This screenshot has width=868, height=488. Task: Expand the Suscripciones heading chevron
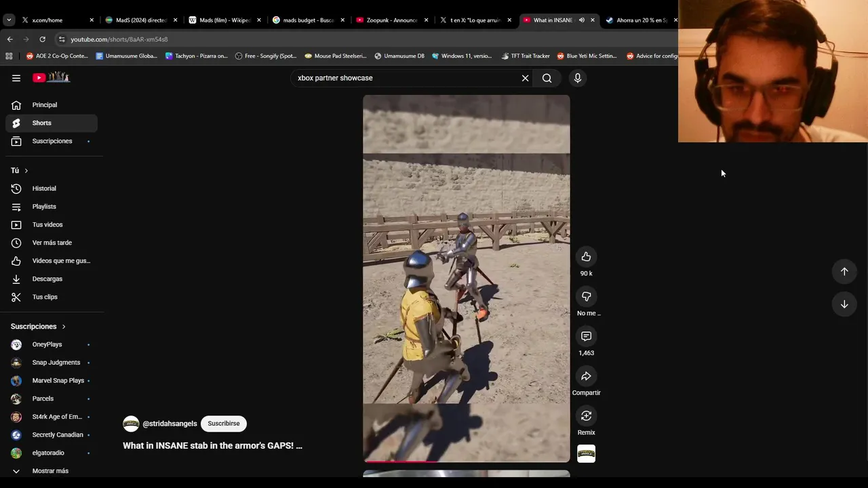click(x=64, y=327)
